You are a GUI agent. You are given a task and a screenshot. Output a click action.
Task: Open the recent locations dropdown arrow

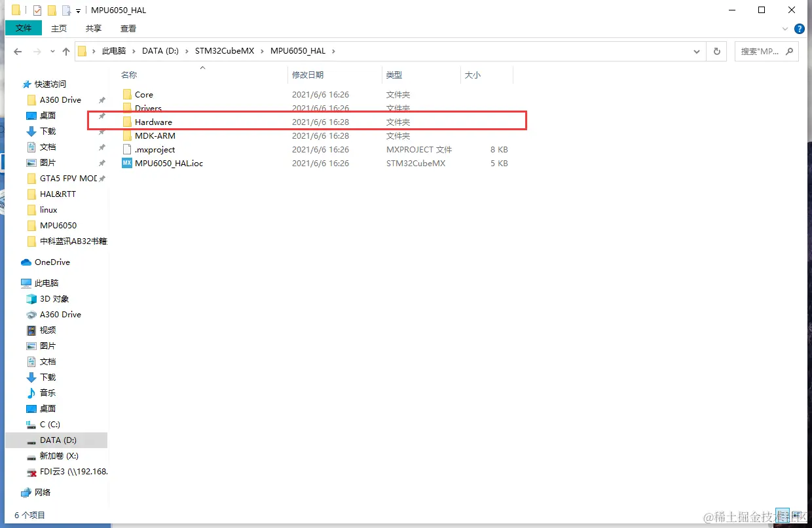(x=52, y=52)
